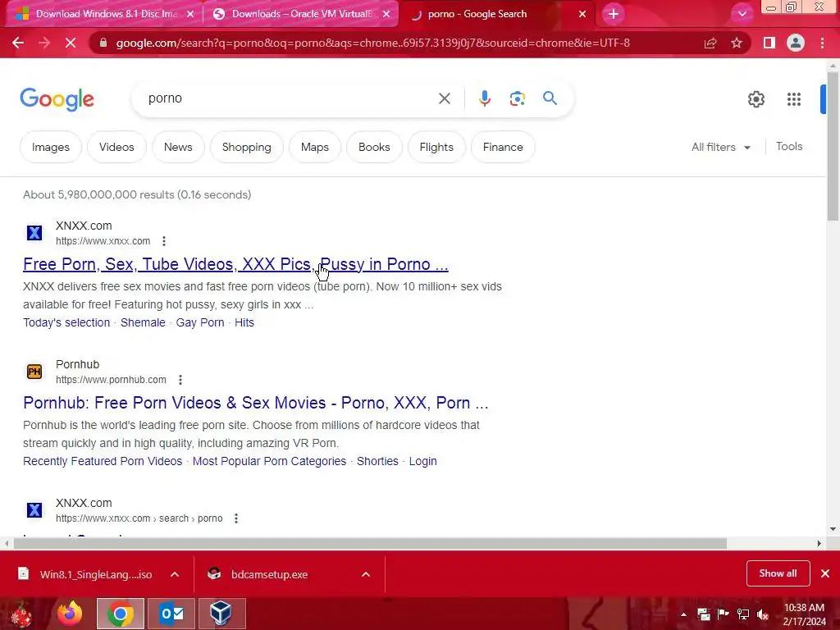This screenshot has width=840, height=630.
Task: Open VirtualBox from the taskbar
Action: pos(221,614)
